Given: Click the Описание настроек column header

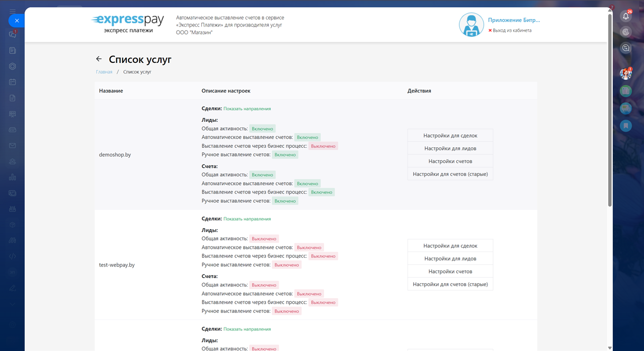Looking at the screenshot, I should [x=226, y=91].
